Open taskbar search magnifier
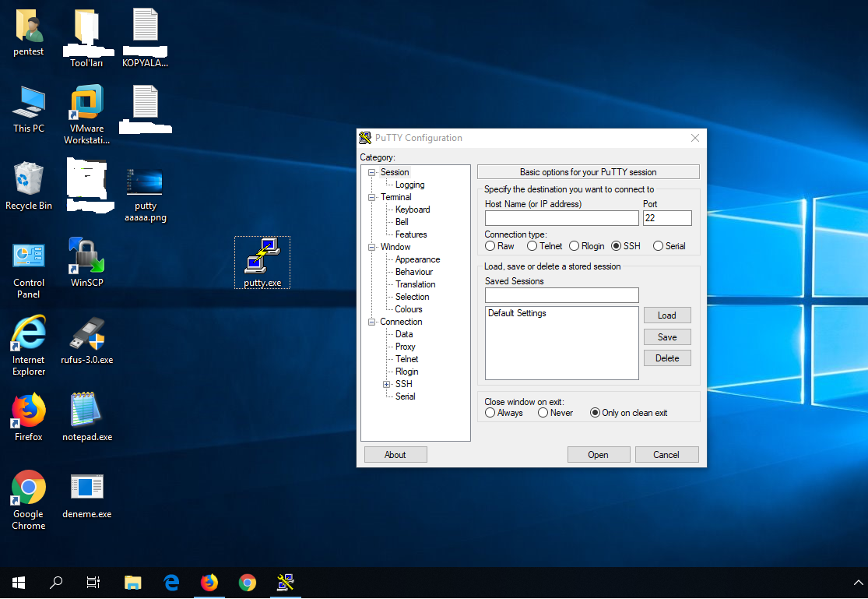 click(x=55, y=583)
